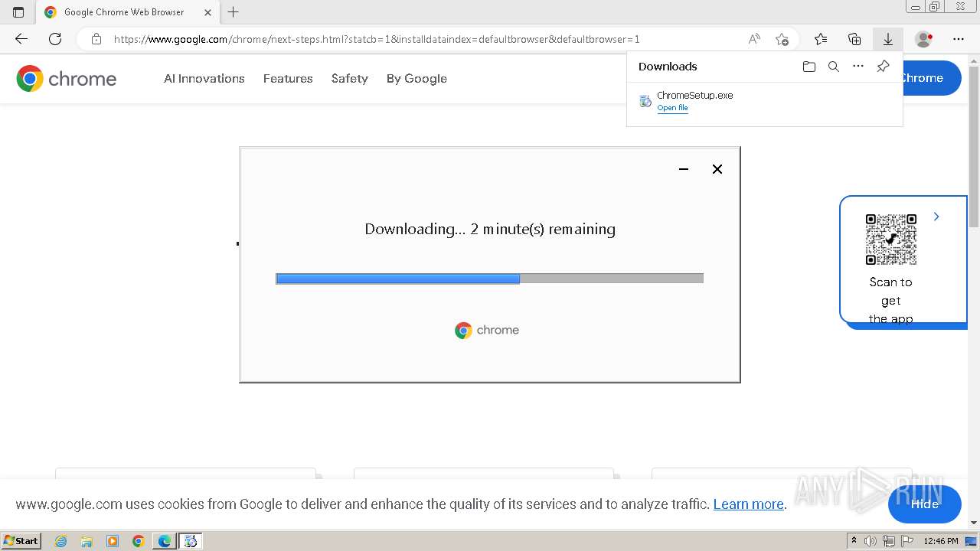The image size is (980, 551).
Task: Open the Windows Start menu
Action: [x=21, y=540]
